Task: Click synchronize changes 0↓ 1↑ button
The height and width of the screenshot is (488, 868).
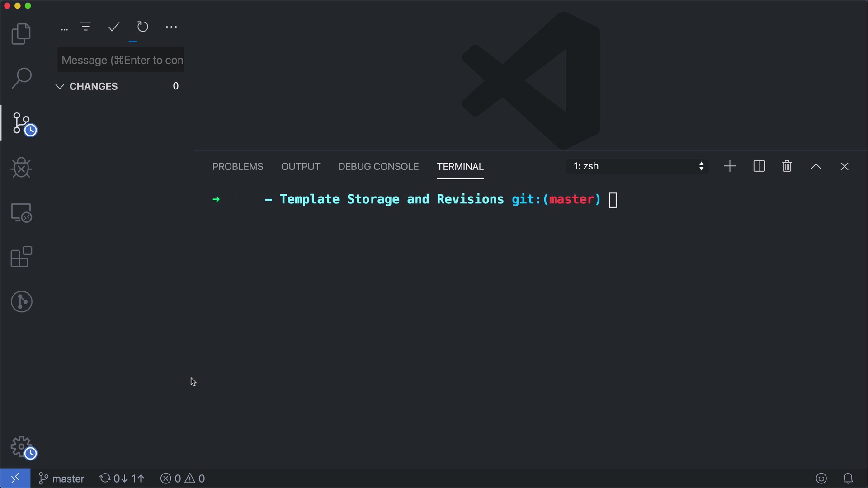Action: tap(122, 479)
